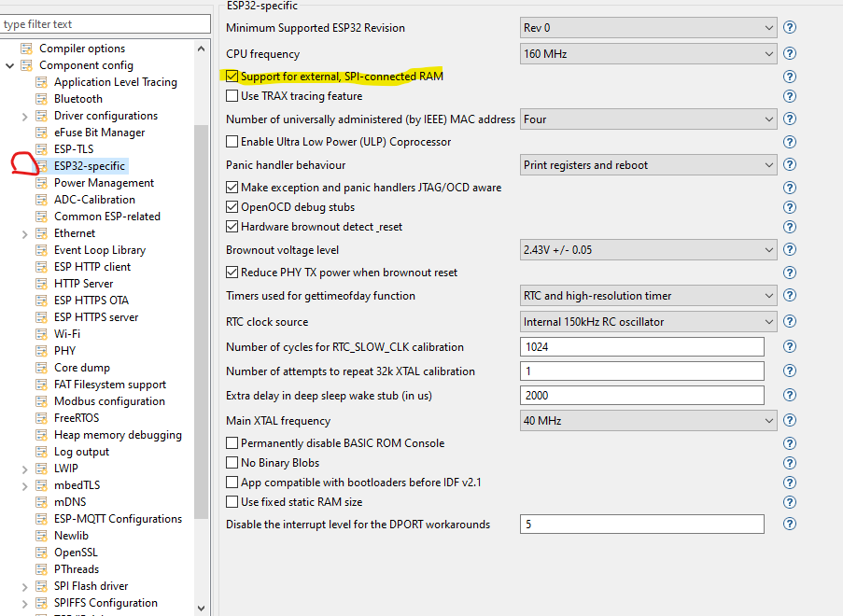Disable Support for external, SPI-connected RAM
Image resolution: width=843 pixels, height=616 pixels.
tap(232, 76)
